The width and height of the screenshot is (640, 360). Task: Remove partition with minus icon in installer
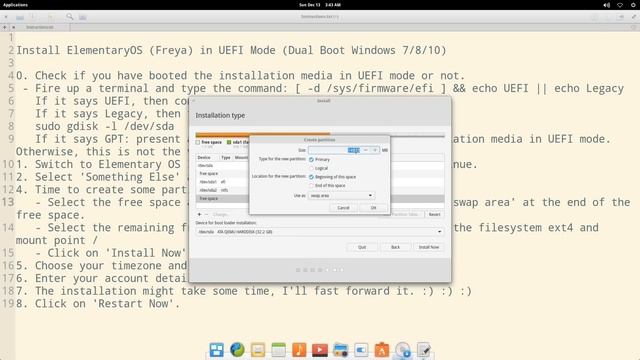click(206, 214)
